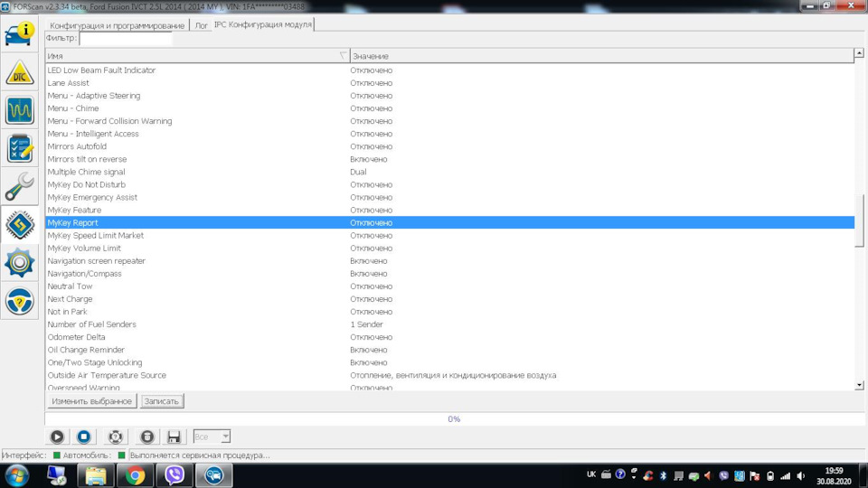Sort by the 'Имя' column header
The image size is (868, 488).
[x=197, y=56]
